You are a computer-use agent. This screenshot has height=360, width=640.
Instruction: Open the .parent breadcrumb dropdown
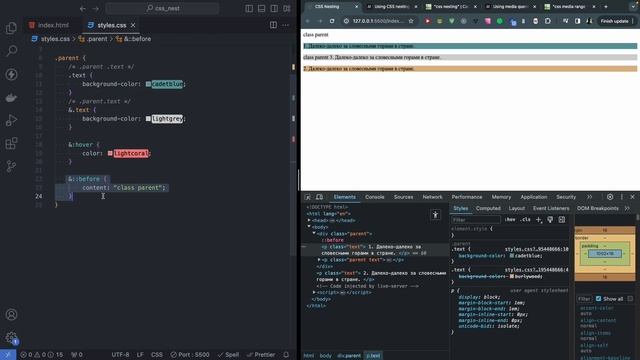[93, 39]
